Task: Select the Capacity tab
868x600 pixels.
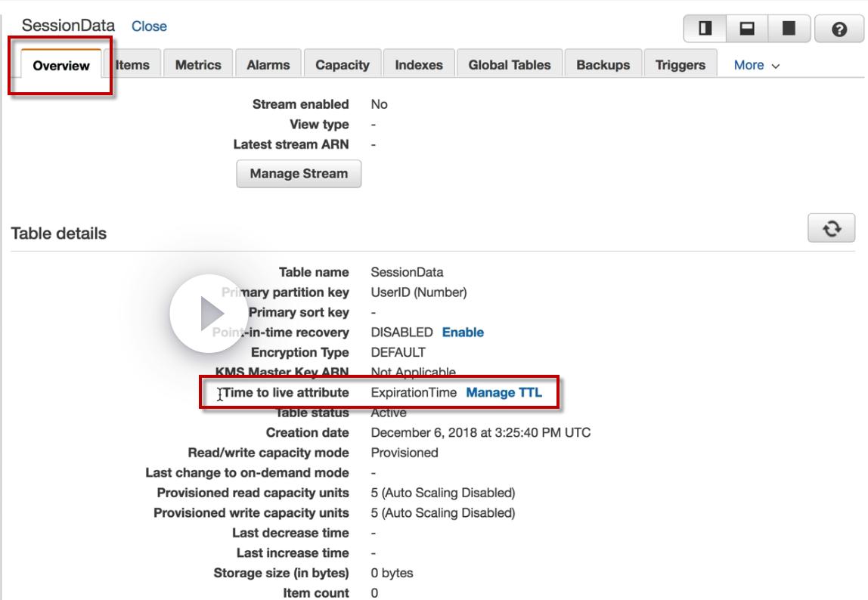Action: (342, 65)
